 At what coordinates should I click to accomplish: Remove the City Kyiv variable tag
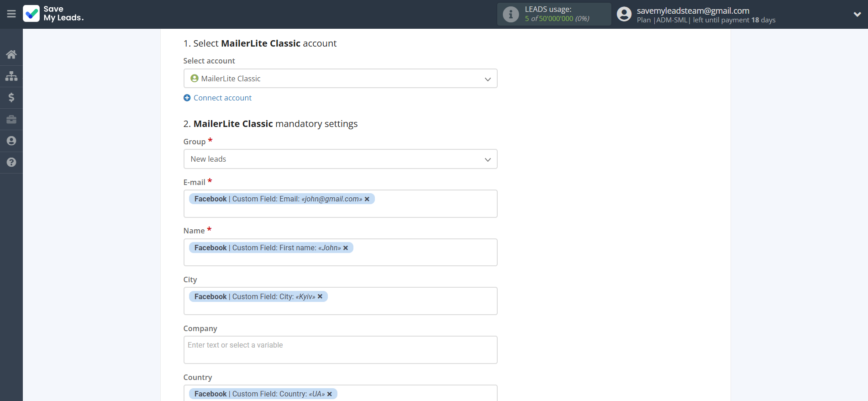[x=320, y=297]
